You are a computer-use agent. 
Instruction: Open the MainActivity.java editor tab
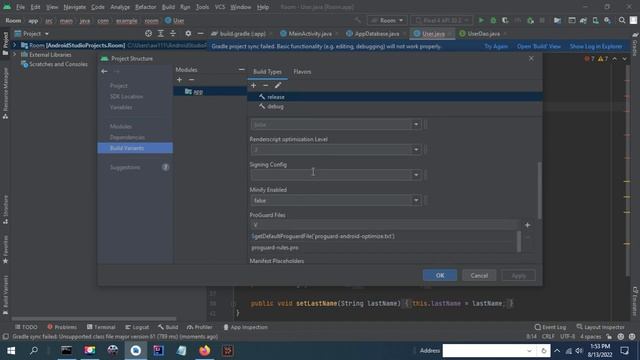[310, 33]
